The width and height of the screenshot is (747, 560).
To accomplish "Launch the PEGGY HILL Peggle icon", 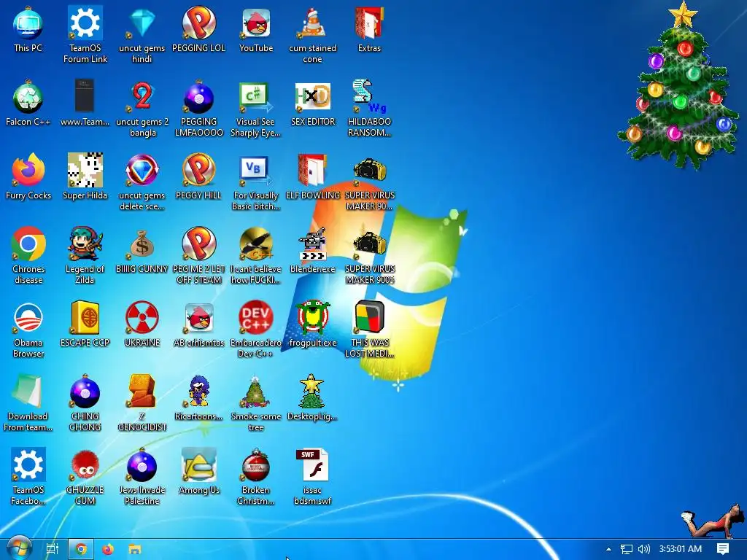I will [x=198, y=176].
